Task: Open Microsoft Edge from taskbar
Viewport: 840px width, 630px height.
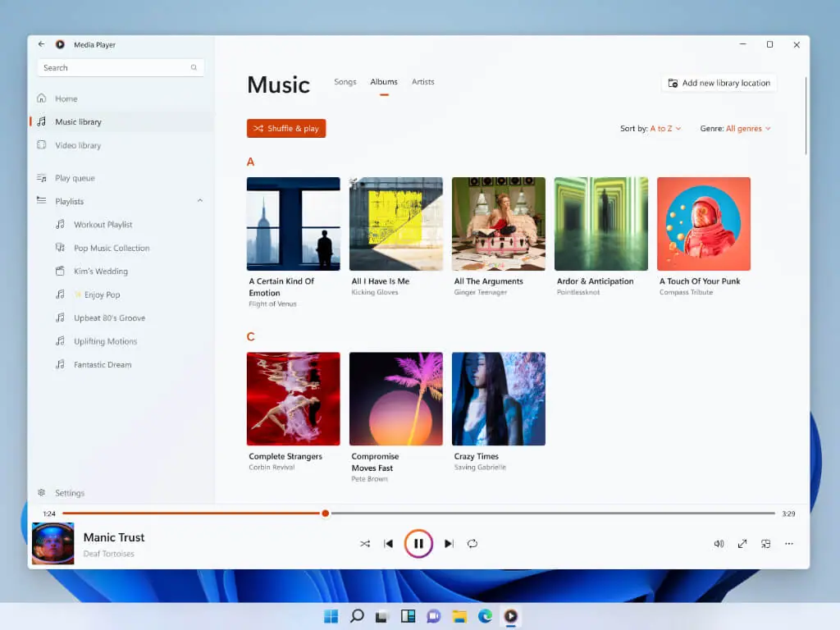Action: (486, 616)
